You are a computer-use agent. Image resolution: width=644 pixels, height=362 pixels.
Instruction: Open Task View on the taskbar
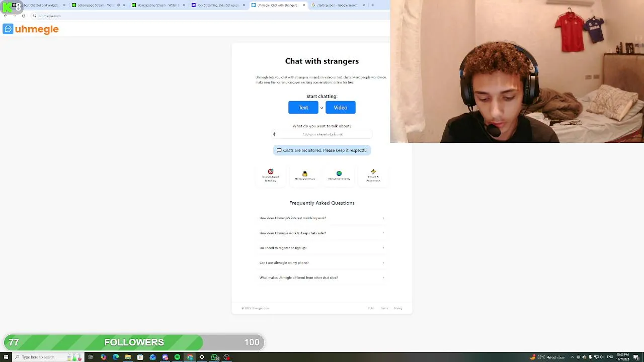click(x=91, y=357)
